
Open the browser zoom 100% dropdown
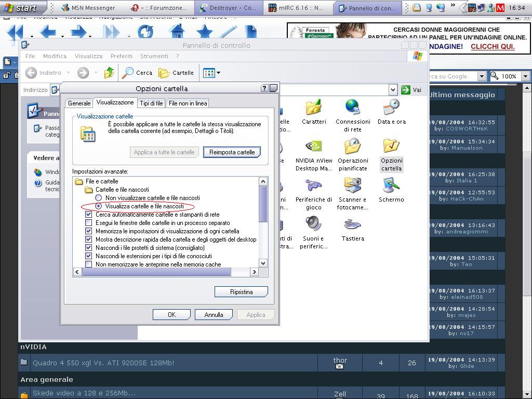[525, 76]
